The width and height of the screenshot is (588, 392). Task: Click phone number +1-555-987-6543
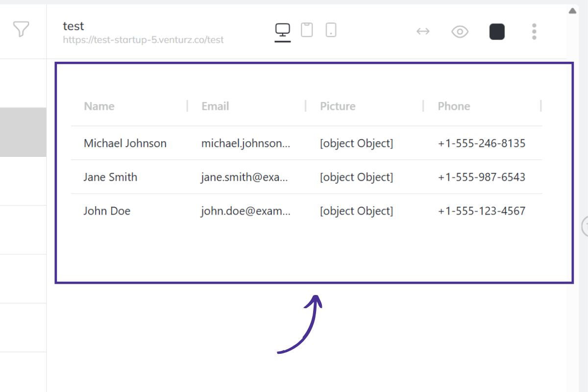(x=481, y=177)
